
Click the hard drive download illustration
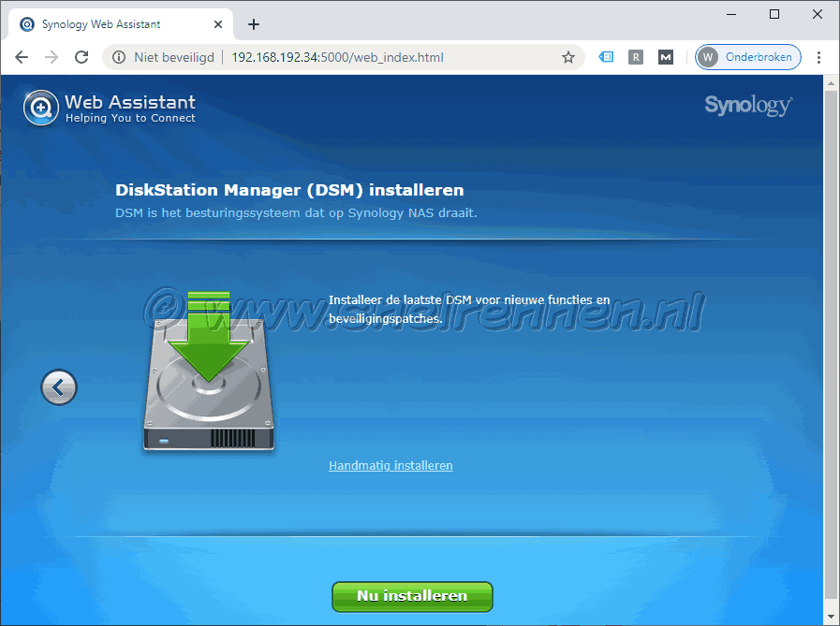[x=209, y=371]
